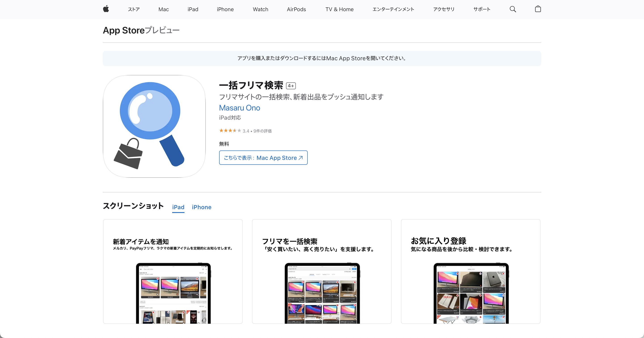Open the サポート menu item
This screenshot has width=644, height=338.
tap(482, 9)
